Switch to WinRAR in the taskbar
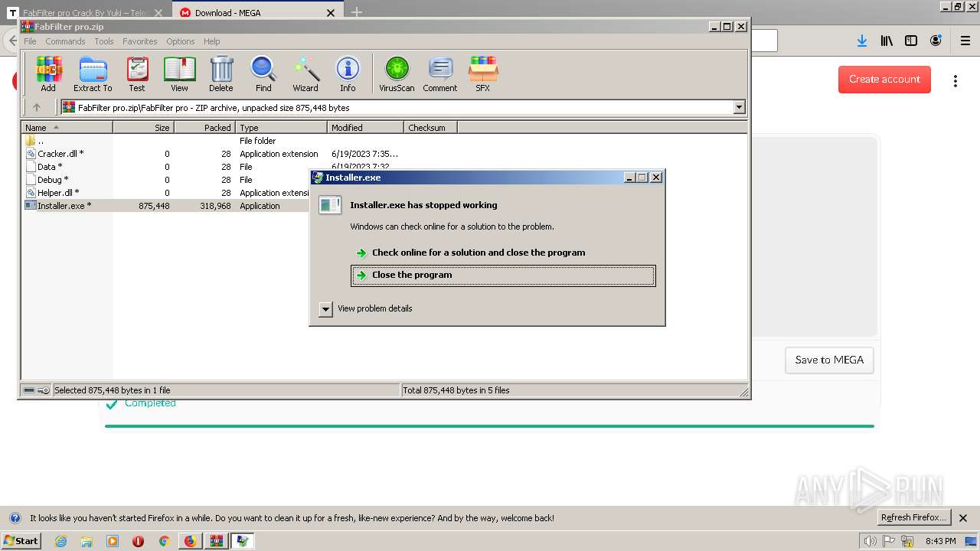This screenshot has width=980, height=551. point(217,541)
